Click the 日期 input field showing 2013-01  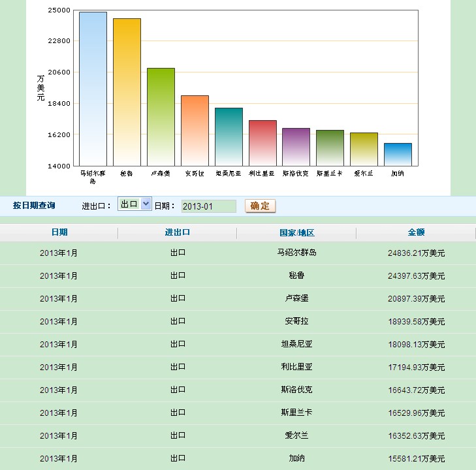point(208,206)
